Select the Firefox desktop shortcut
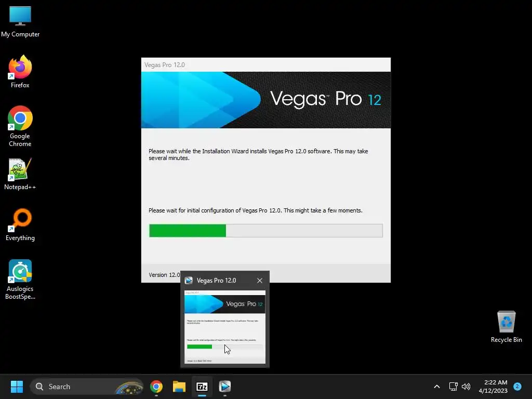The width and height of the screenshot is (532, 399). coord(20,72)
